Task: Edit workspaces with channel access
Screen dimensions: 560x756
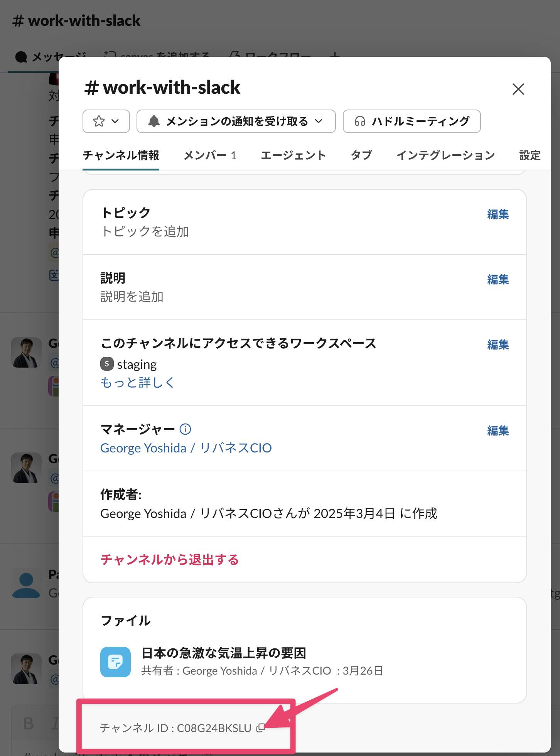Action: coord(498,344)
